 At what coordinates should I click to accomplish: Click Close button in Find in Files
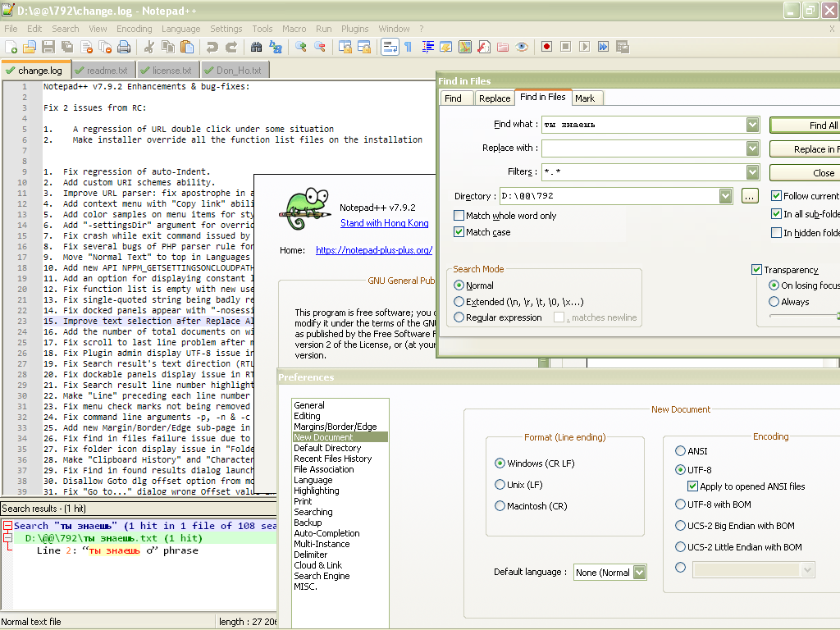(806, 172)
